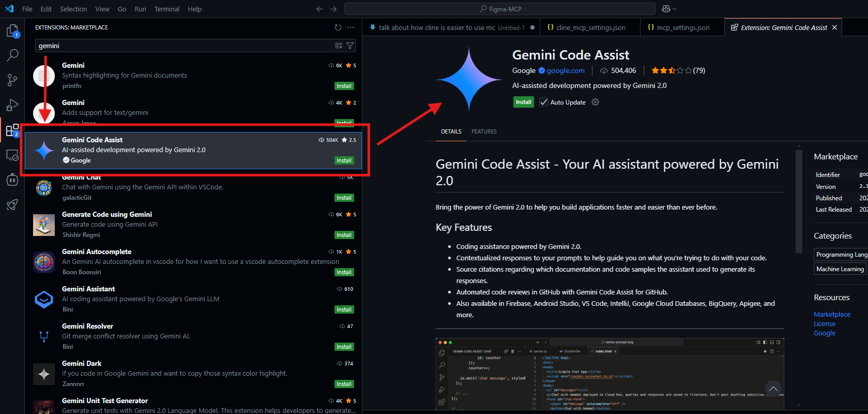Open the View menu
The image size is (868, 414).
(102, 9)
